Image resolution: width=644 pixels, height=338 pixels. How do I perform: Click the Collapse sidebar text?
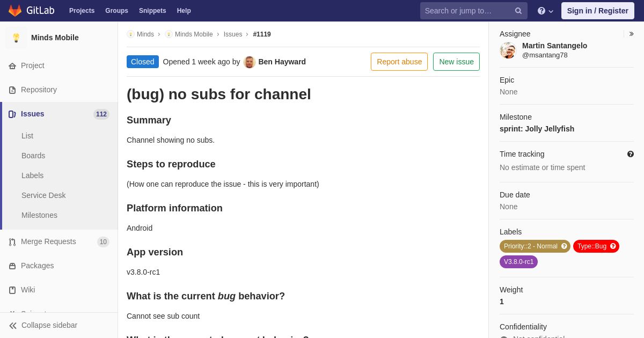49,325
